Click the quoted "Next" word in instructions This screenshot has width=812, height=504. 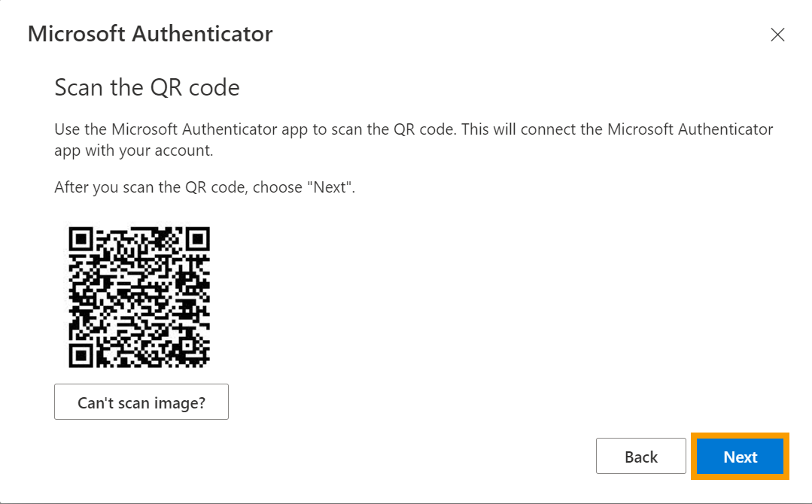click(330, 187)
